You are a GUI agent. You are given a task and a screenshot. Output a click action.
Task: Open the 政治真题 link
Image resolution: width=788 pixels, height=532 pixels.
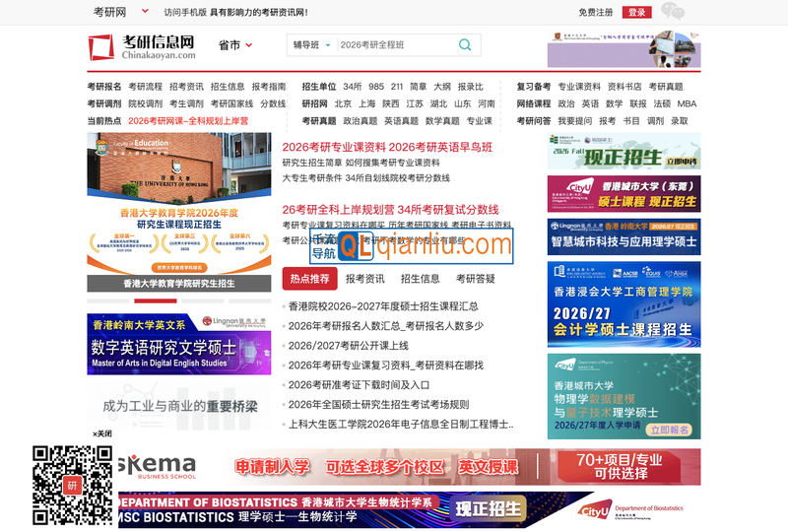point(360,120)
